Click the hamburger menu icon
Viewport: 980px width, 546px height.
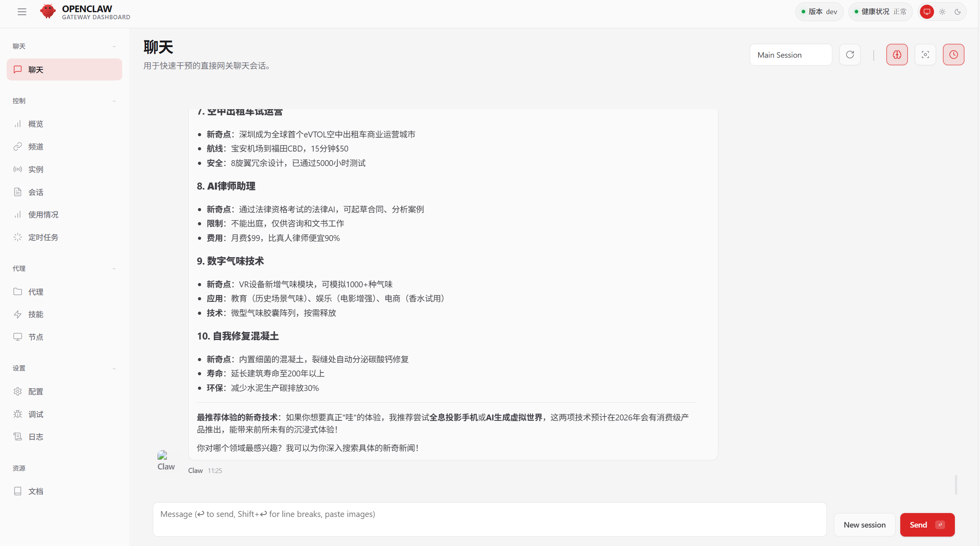coord(22,12)
